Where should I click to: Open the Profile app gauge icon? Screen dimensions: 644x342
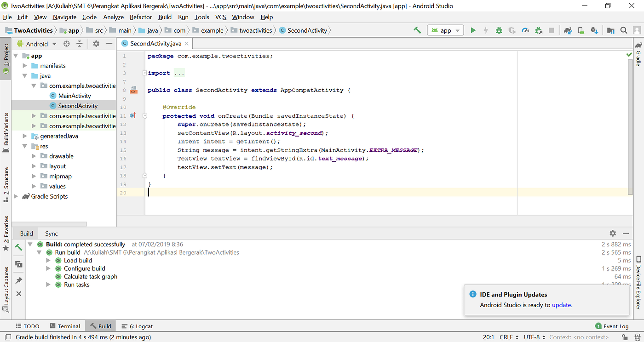click(x=525, y=30)
